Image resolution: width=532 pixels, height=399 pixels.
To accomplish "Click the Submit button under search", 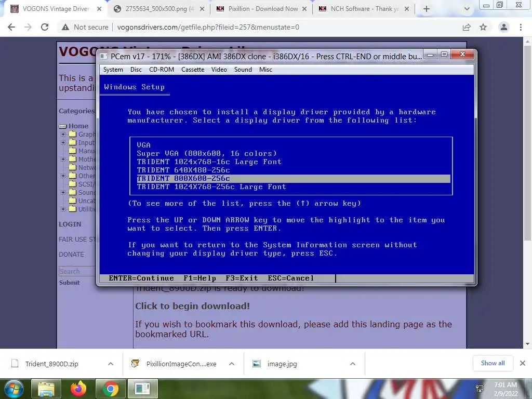I will (x=69, y=283).
